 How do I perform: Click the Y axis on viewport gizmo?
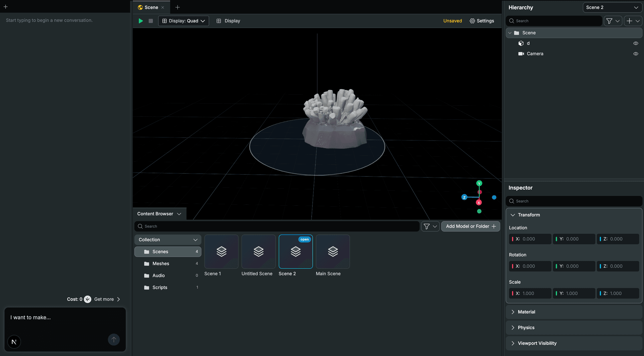479,183
